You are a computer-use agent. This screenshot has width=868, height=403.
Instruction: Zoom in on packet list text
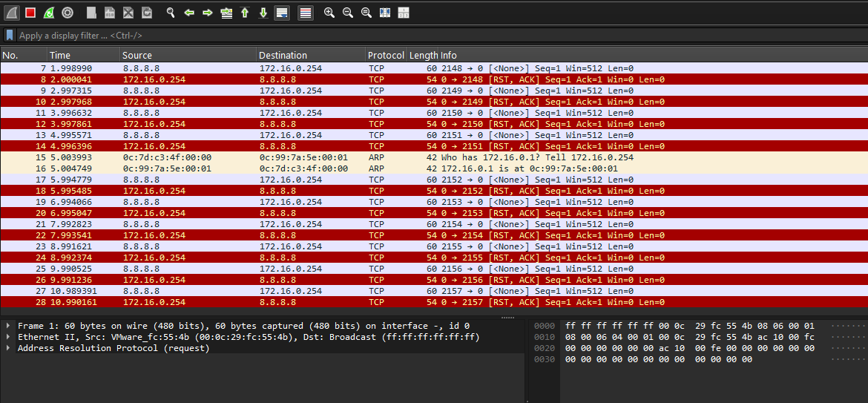click(x=329, y=13)
